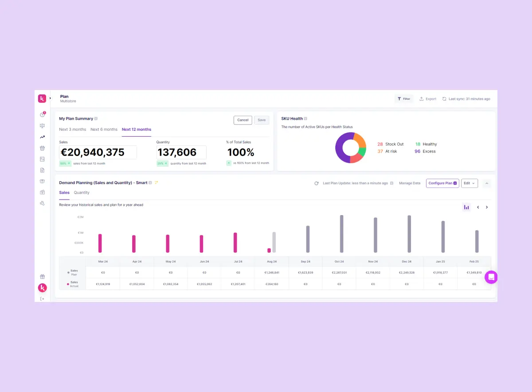This screenshot has width=532, height=392.
Task: Open the wrench tools icon in sidebar
Action: (x=42, y=204)
